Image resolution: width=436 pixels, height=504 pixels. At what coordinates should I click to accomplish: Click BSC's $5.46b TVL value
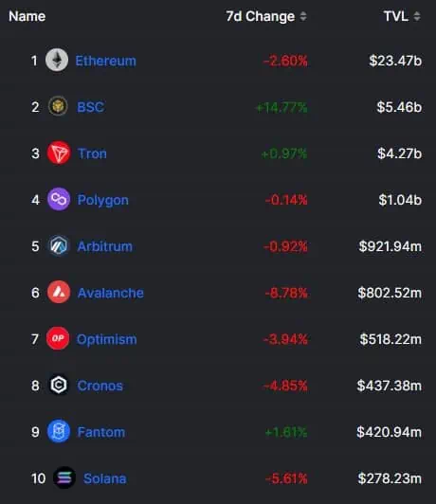399,107
